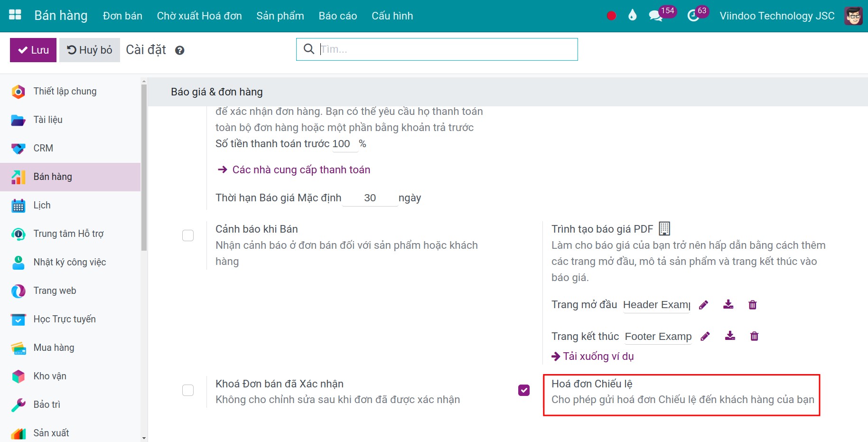
Task: Select the CRM module in the sidebar
Action: [x=43, y=148]
